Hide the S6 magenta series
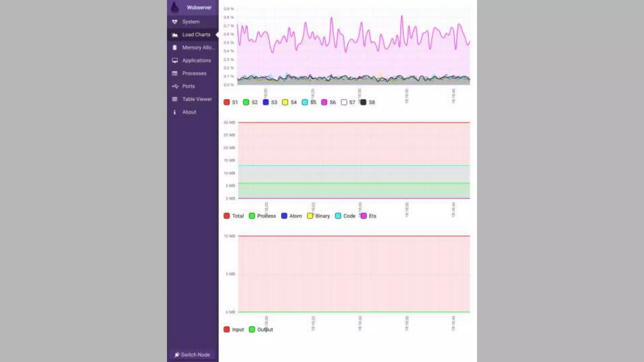The image size is (644, 362). click(324, 102)
